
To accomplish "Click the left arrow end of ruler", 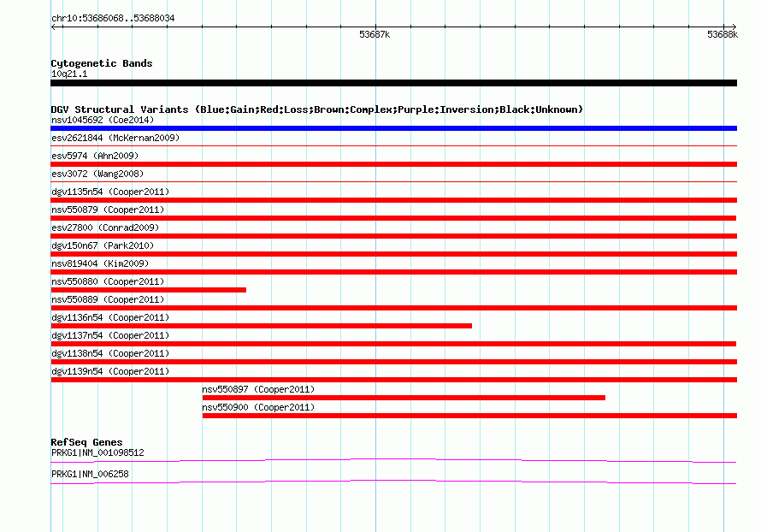I will tap(53, 27).
